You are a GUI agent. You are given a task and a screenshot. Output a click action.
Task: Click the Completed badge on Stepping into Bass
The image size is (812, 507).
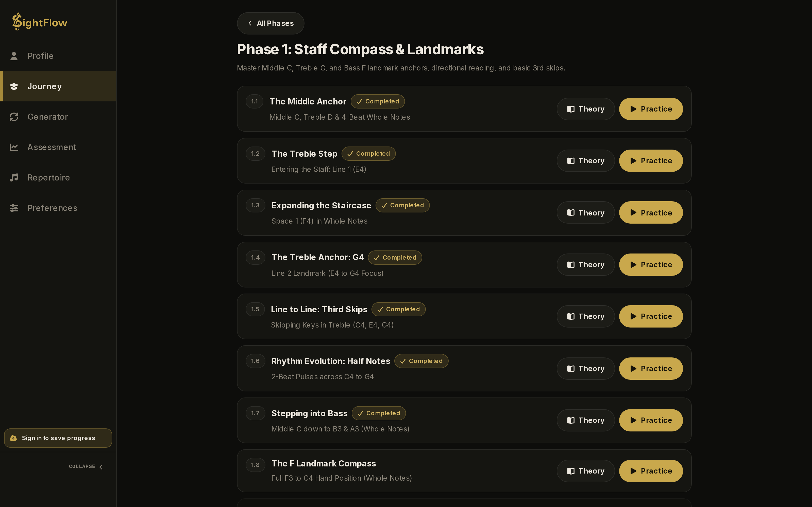(x=379, y=413)
